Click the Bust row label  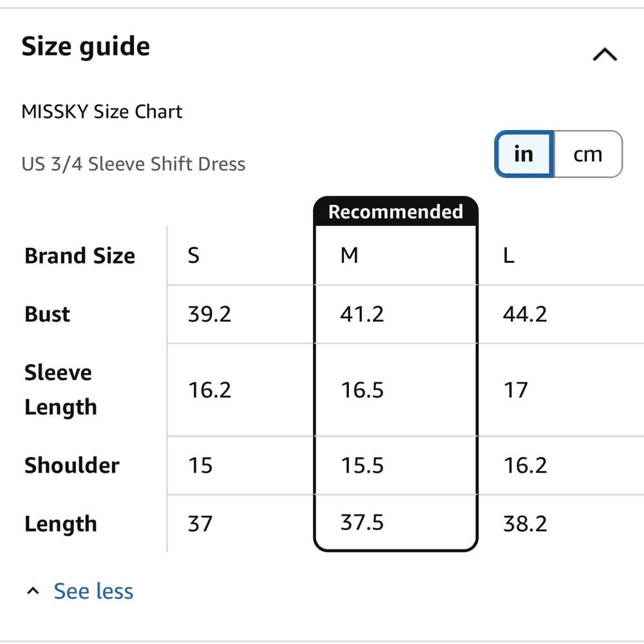point(47,314)
